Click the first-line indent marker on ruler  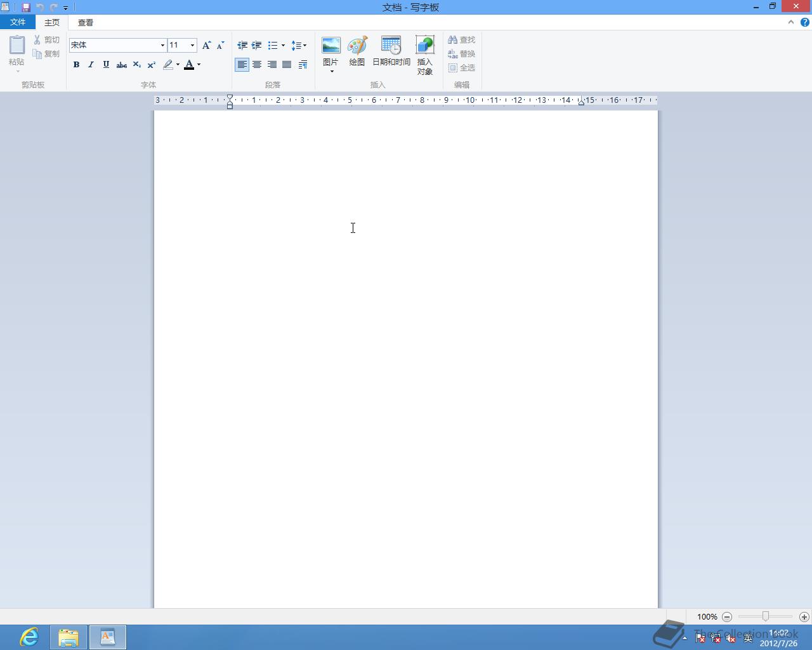(x=230, y=97)
